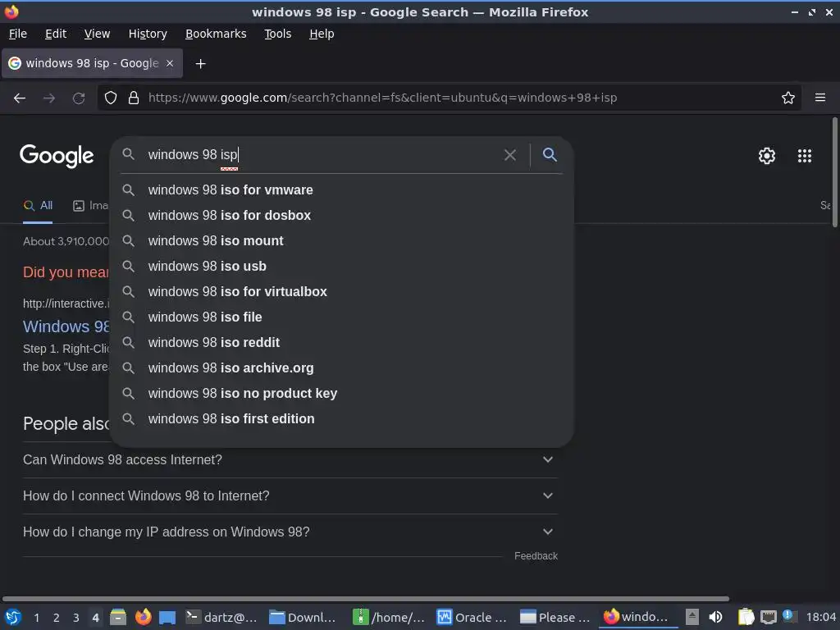Open the clipboard manager tray icon
840x630 pixels.
[746, 617]
